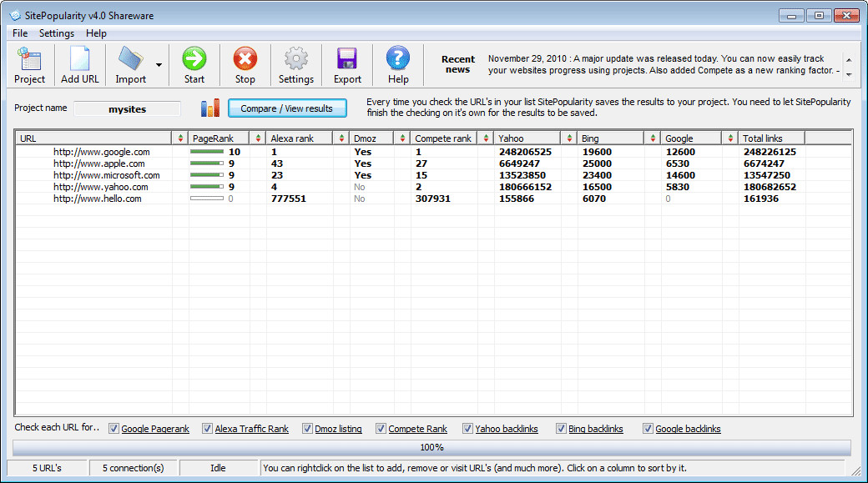Sort using the arrow icon after PageRank column

pyautogui.click(x=258, y=138)
